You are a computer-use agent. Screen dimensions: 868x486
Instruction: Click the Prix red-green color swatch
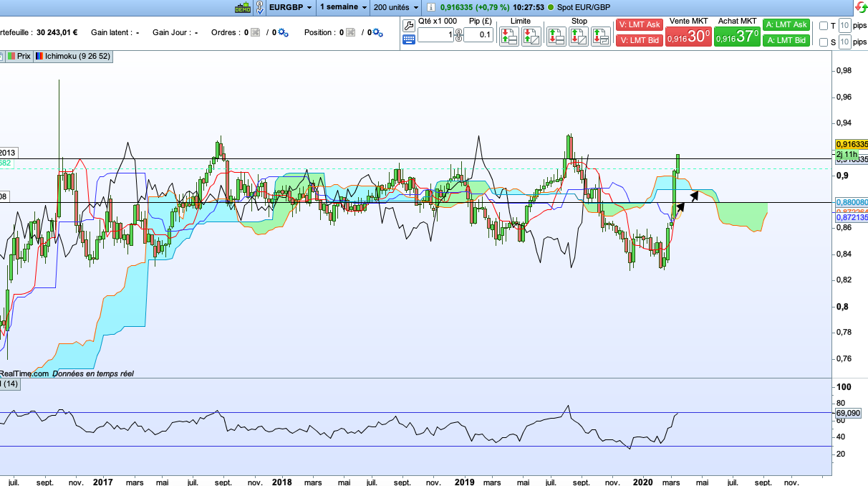click(x=12, y=56)
